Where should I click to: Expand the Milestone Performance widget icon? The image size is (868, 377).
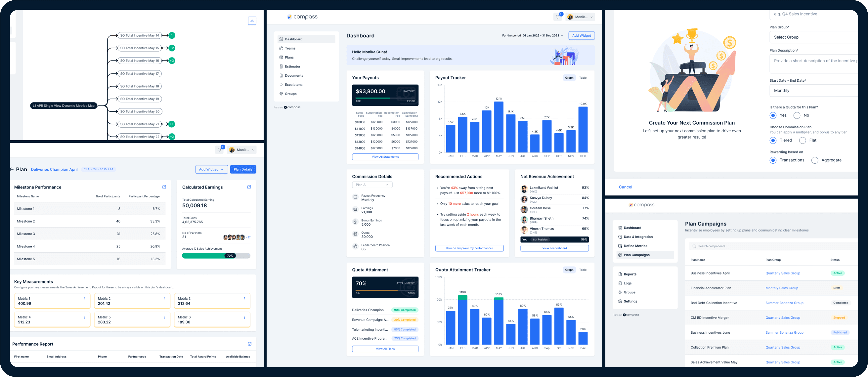coord(164,187)
